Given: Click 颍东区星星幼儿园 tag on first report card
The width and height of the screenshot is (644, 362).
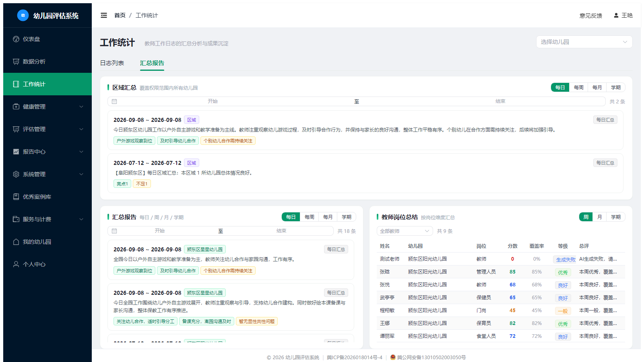Looking at the screenshot, I should coord(205,249).
